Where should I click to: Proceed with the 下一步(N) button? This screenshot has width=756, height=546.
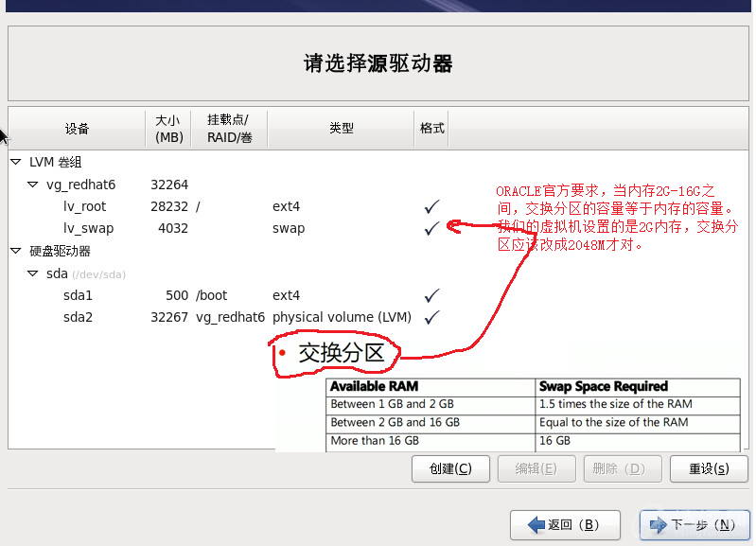pyautogui.click(x=694, y=524)
